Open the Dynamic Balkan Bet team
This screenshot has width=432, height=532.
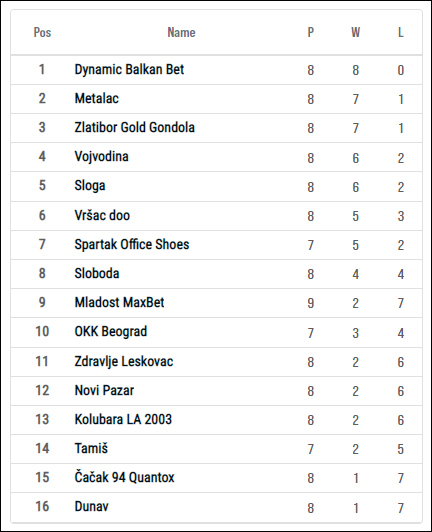pyautogui.click(x=129, y=70)
